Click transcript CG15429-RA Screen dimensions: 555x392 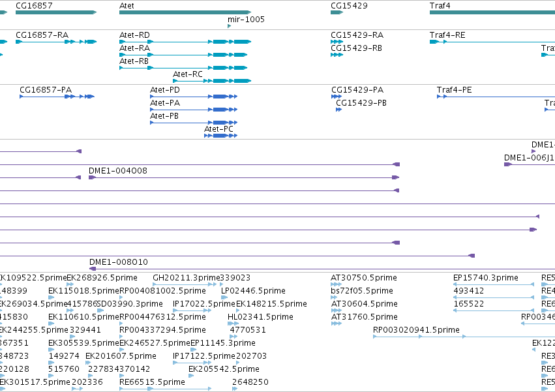coord(337,42)
